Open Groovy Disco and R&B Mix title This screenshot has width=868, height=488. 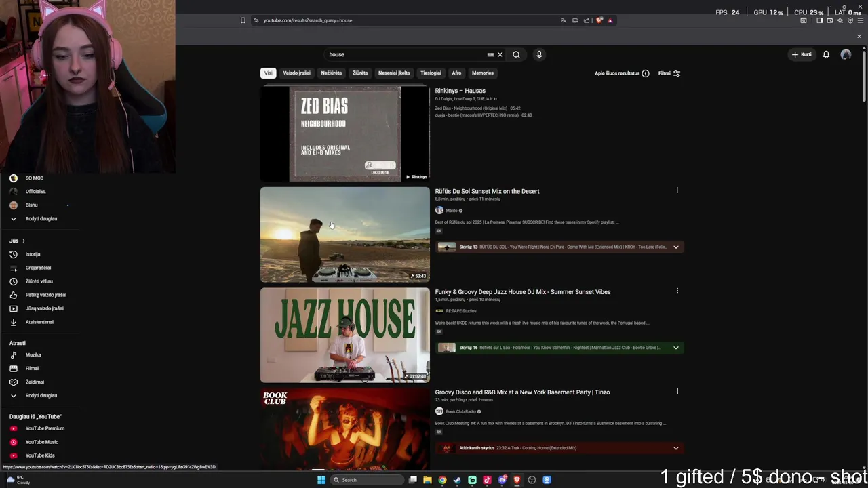522,392
